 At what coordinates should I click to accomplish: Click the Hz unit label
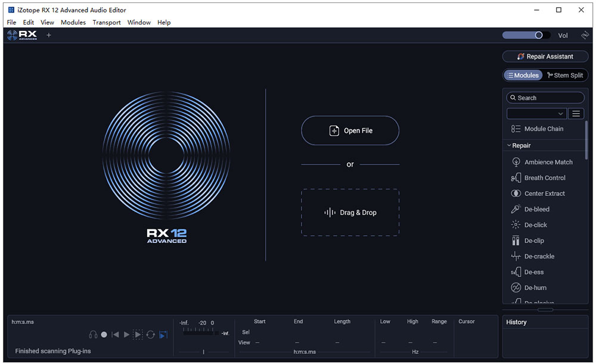click(415, 352)
